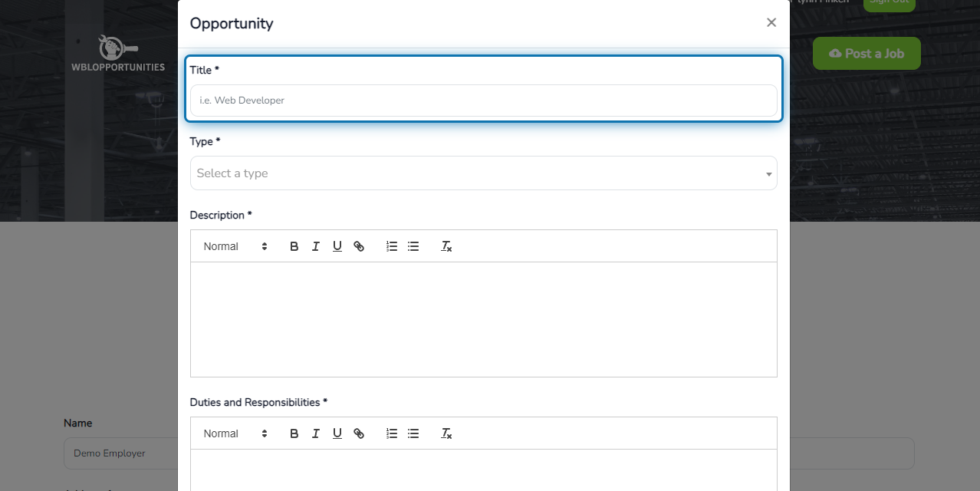Close the Opportunity dialog
The height and width of the screenshot is (491, 980).
(771, 22)
